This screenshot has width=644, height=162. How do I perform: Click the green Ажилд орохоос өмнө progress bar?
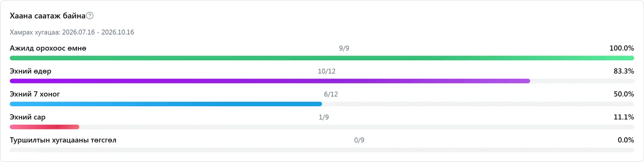[322, 58]
